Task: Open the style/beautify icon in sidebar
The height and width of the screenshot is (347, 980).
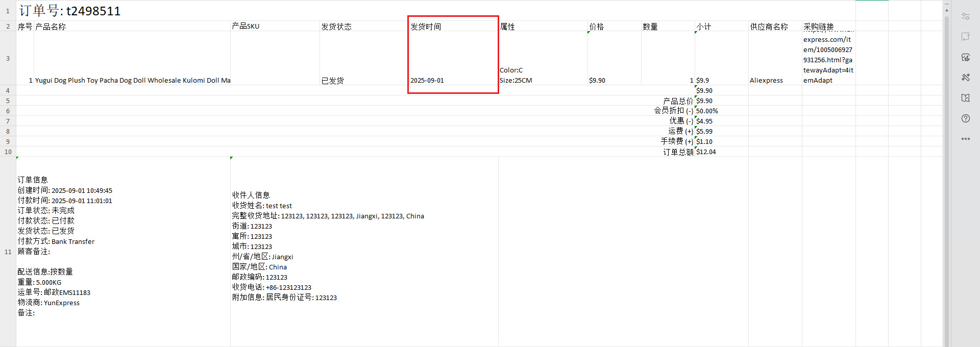Action: (965, 57)
